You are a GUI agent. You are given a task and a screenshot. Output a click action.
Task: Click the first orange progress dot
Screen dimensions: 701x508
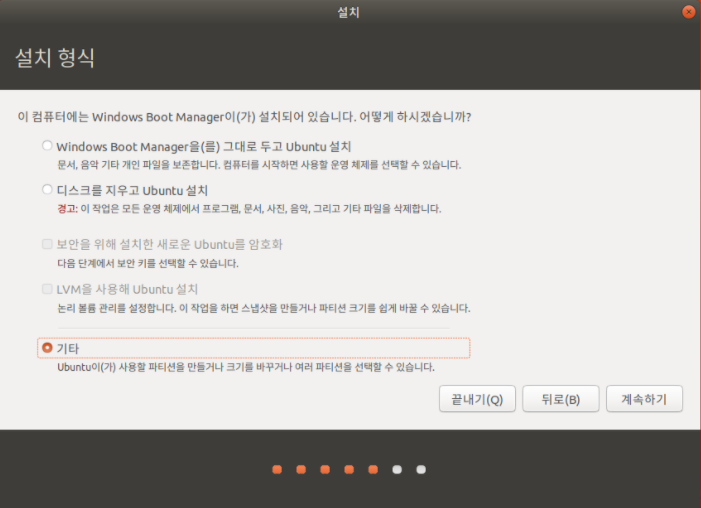pyautogui.click(x=277, y=470)
